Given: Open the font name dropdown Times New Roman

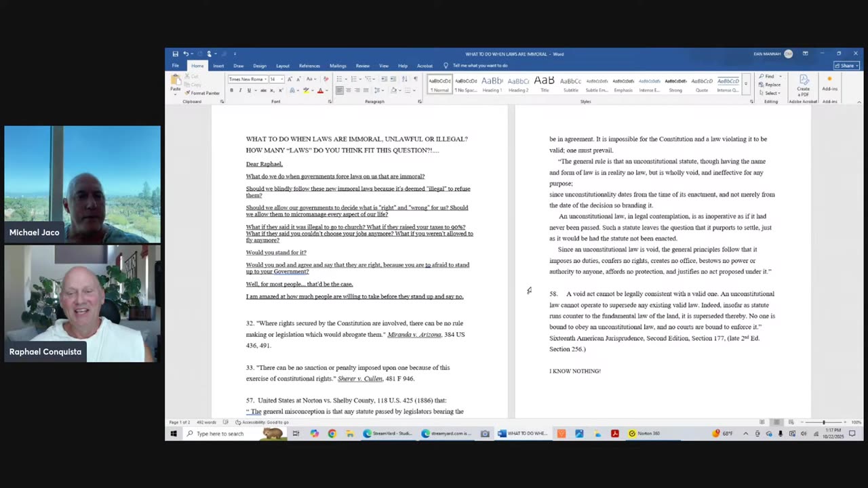Looking at the screenshot, I should [x=265, y=79].
